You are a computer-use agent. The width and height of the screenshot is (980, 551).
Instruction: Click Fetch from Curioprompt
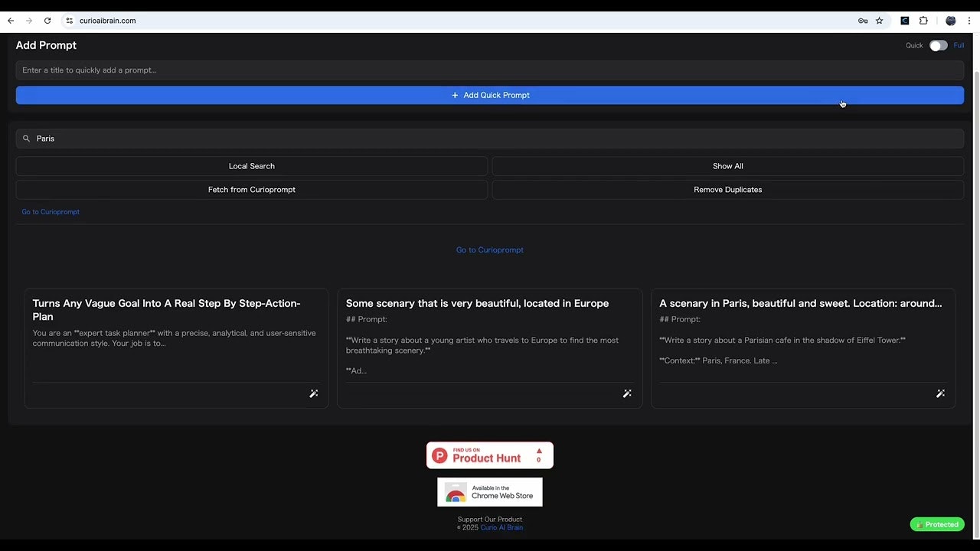pyautogui.click(x=252, y=190)
